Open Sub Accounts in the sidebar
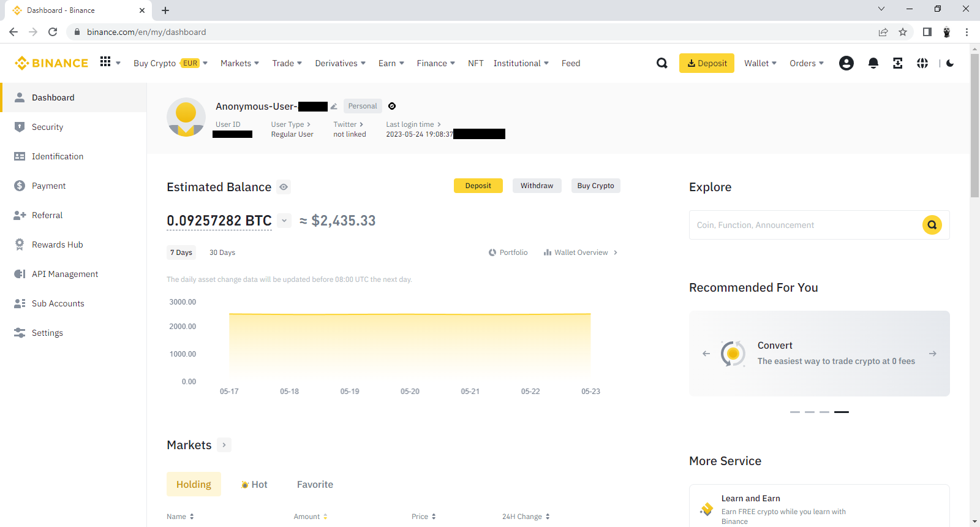Viewport: 980px width, 527px height. 73,303
